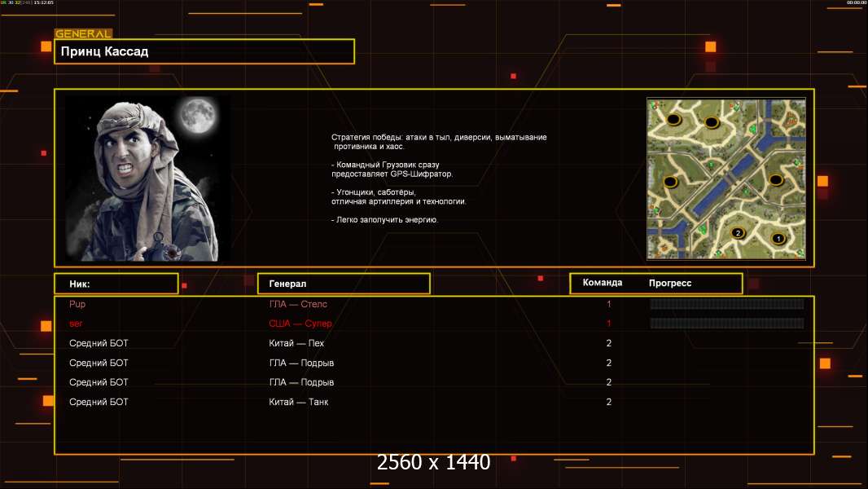
Task: Click the 00:00:00 timer in the corner
Action: pos(855,3)
